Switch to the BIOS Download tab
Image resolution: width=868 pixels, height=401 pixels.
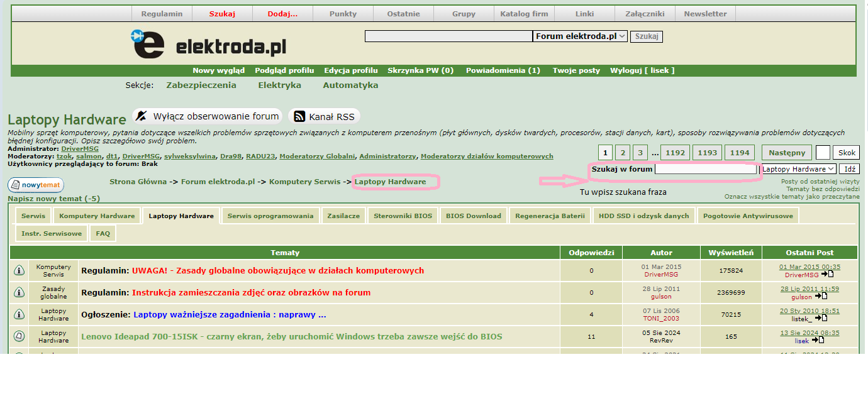click(x=474, y=216)
